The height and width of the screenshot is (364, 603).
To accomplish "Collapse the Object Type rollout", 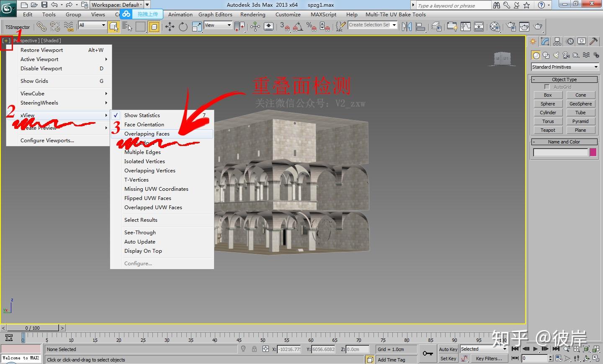I will (564, 79).
